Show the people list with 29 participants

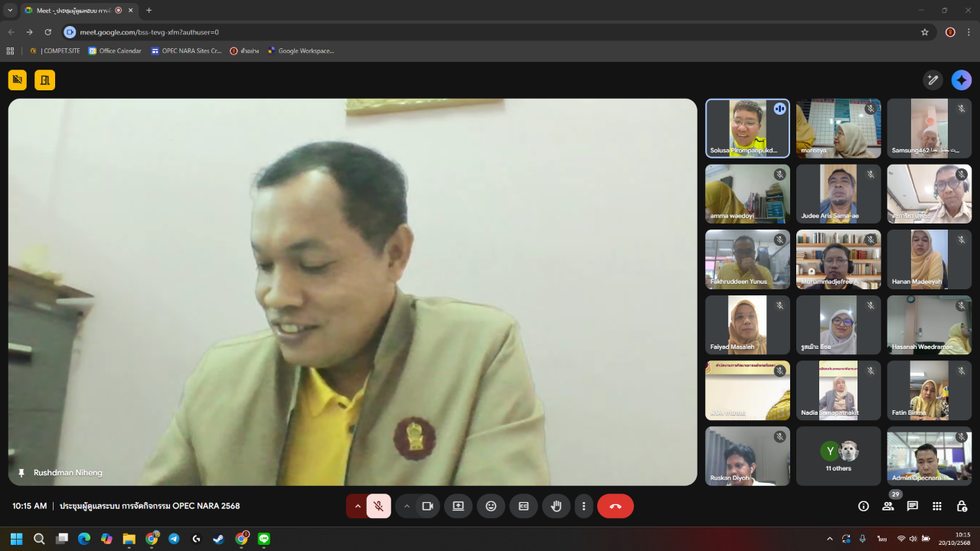[x=888, y=506]
